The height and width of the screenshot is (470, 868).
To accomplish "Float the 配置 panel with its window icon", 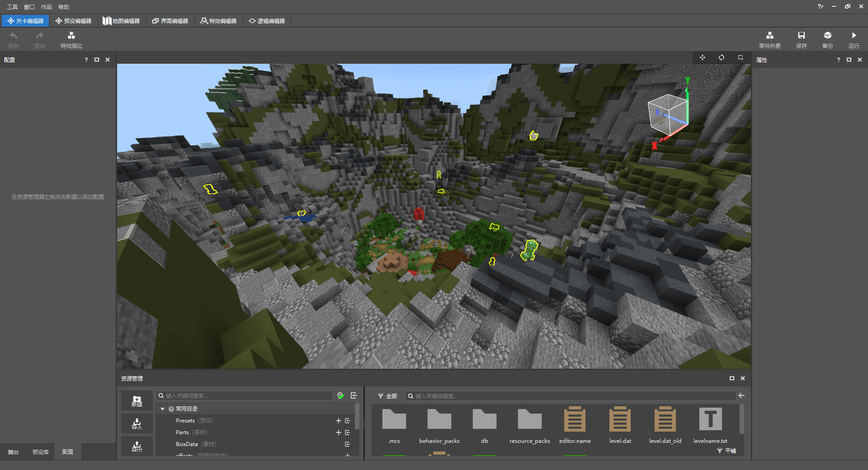I will [97, 60].
